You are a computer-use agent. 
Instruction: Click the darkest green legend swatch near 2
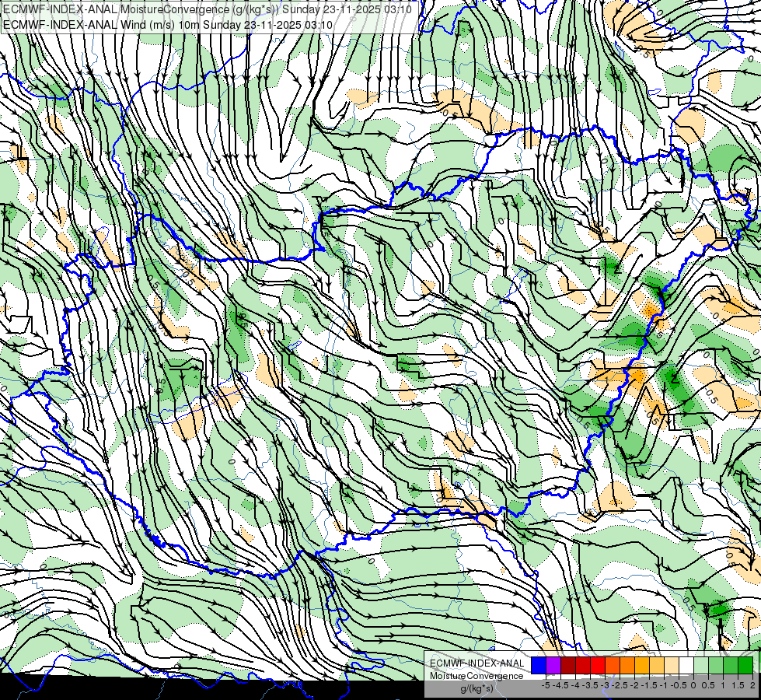(x=745, y=665)
